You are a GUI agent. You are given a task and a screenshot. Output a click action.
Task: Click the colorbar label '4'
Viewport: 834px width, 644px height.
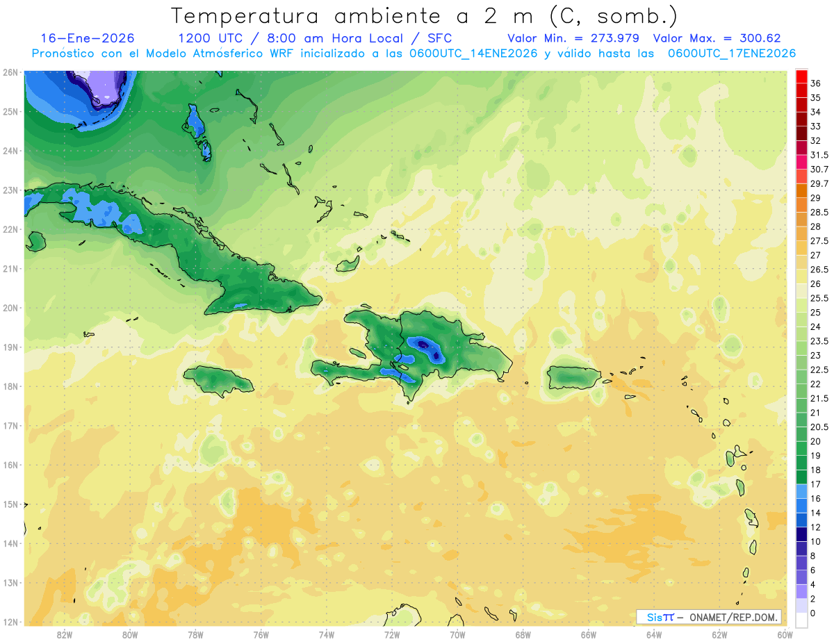813,584
